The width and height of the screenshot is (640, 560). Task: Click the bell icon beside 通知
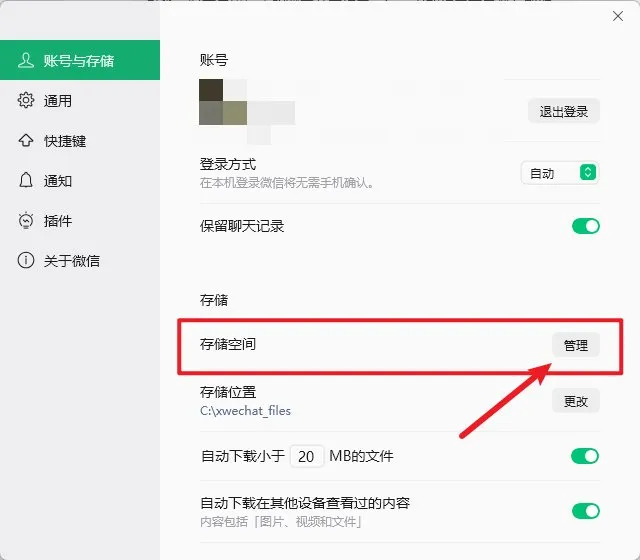tap(26, 180)
